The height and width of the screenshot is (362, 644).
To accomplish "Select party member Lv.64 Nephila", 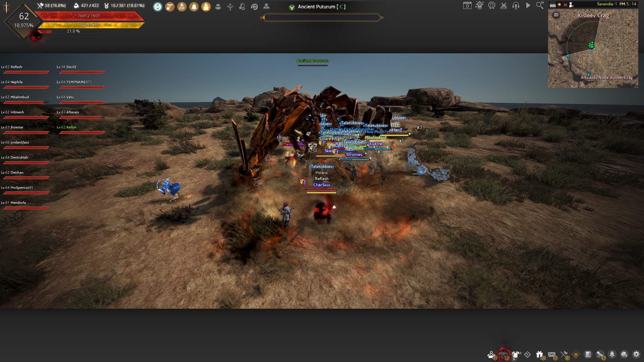I will [x=25, y=84].
